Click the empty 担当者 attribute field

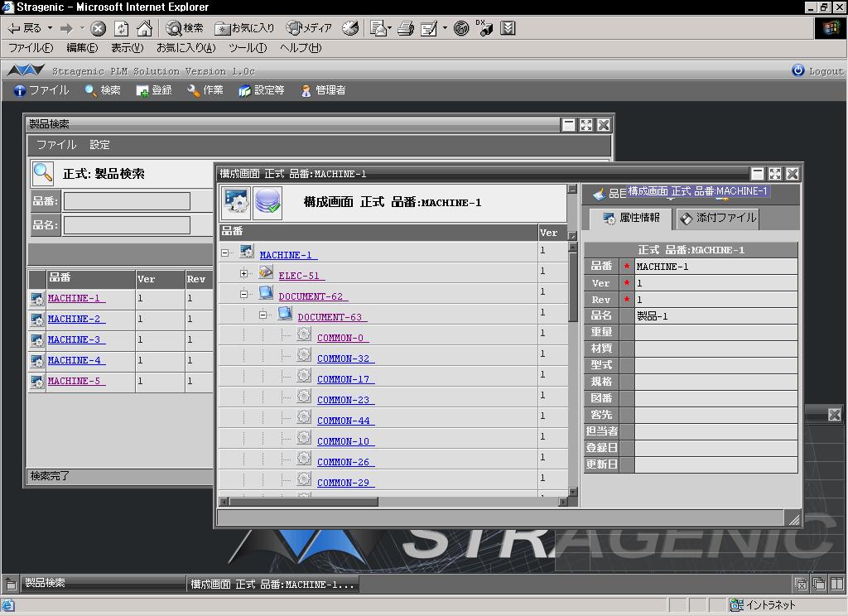coord(716,431)
